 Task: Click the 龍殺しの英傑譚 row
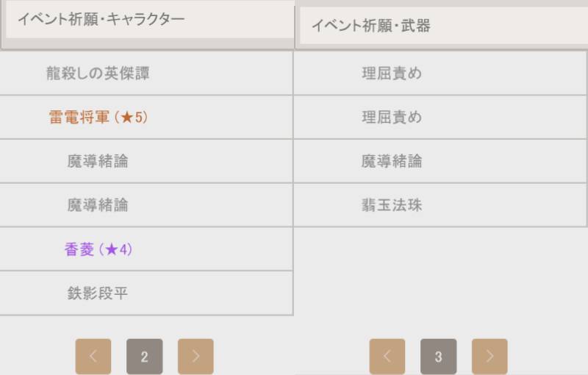coord(146,73)
